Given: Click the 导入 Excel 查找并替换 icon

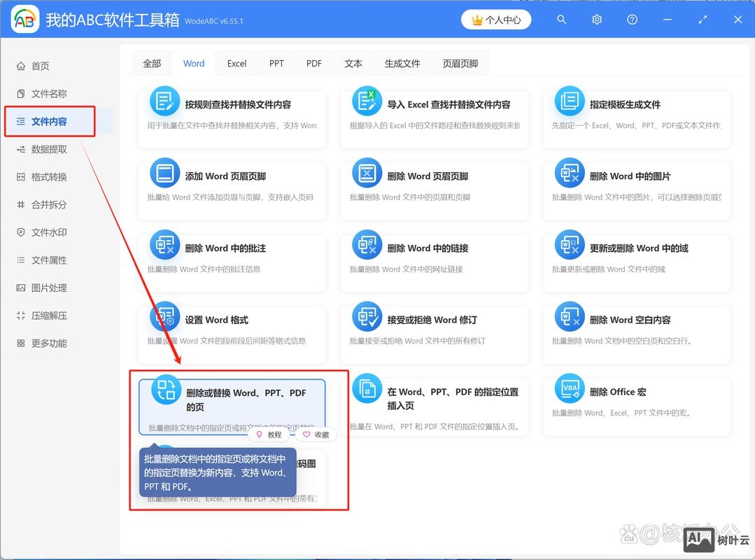Looking at the screenshot, I should pos(367,101).
